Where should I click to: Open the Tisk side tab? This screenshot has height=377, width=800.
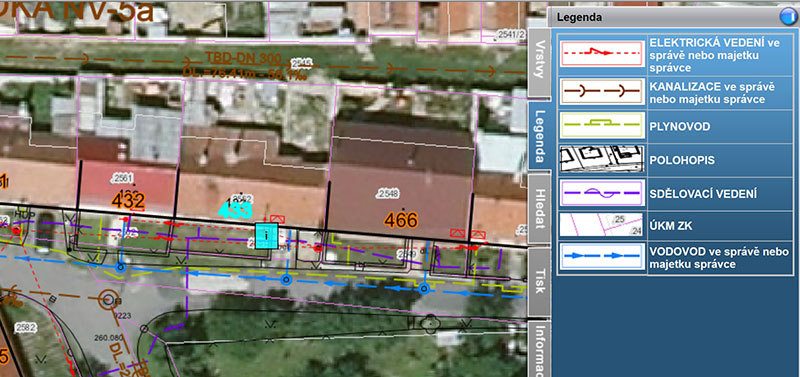tap(538, 282)
